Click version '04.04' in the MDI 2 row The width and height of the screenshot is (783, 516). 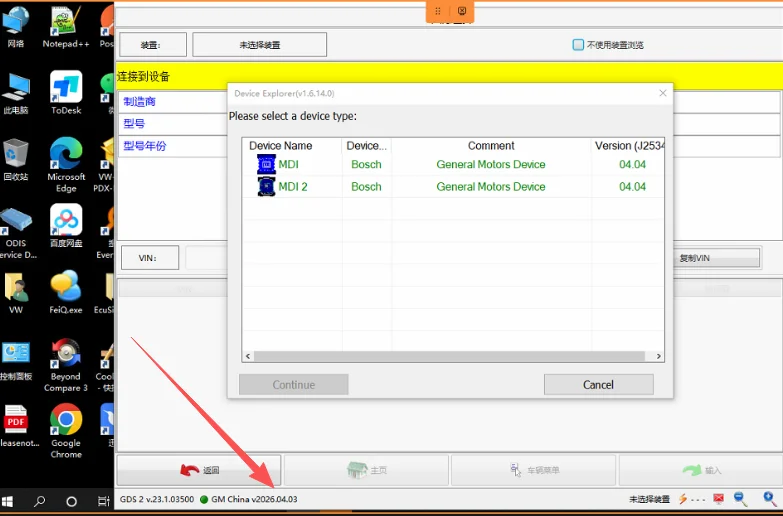pos(632,186)
